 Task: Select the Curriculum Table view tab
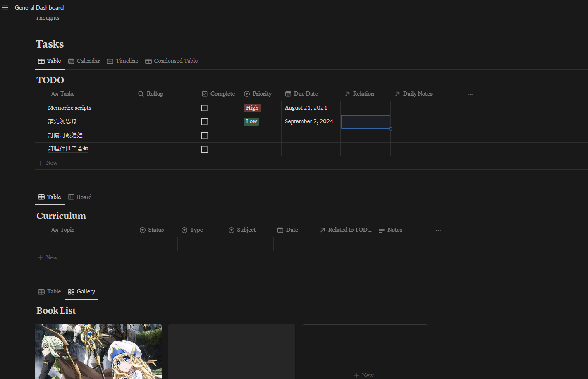click(x=50, y=197)
